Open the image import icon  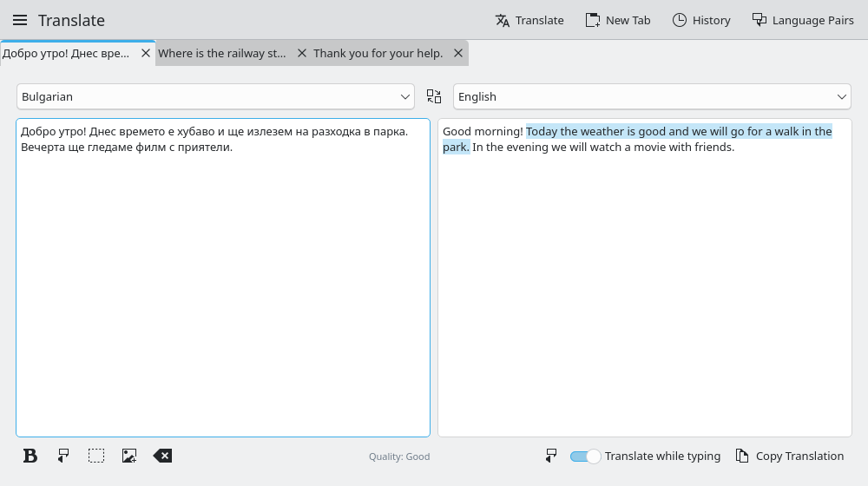[x=129, y=456]
